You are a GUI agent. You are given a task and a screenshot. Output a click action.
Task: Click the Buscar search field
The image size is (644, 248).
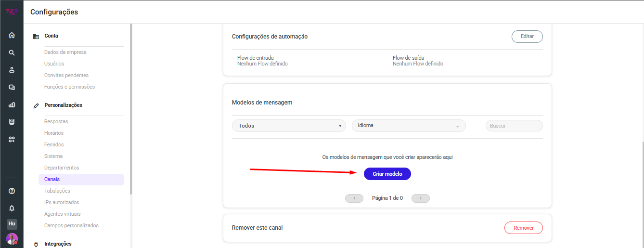514,126
